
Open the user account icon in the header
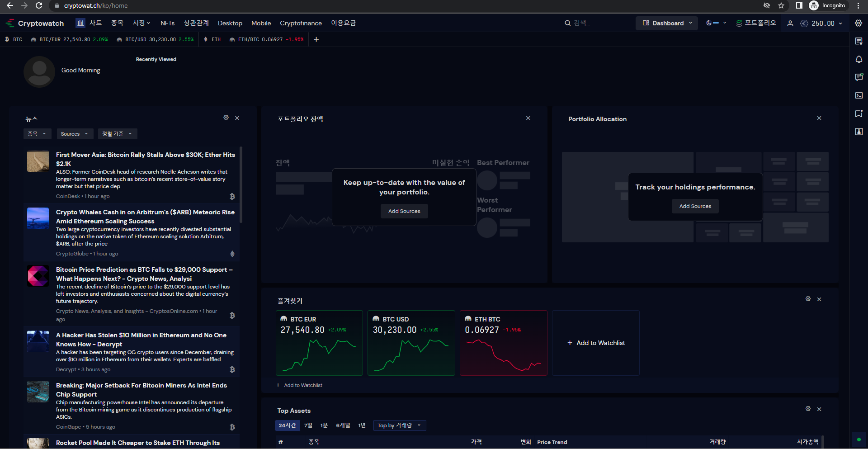click(x=790, y=24)
